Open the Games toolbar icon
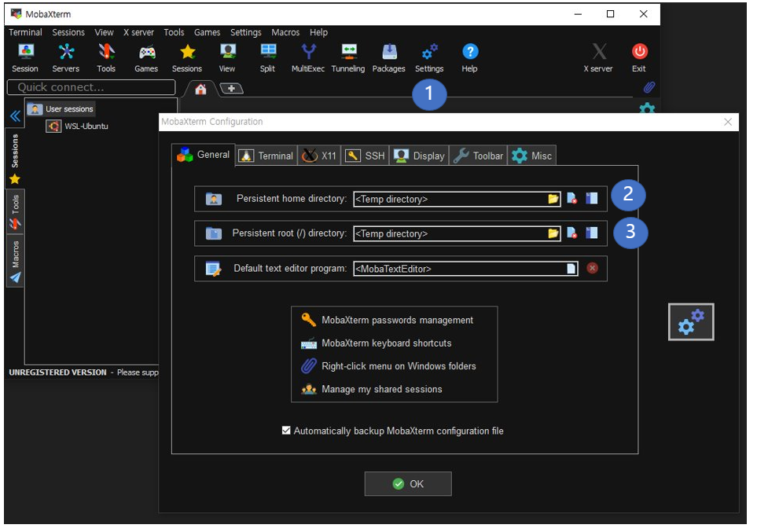The image size is (757, 532). [x=146, y=58]
